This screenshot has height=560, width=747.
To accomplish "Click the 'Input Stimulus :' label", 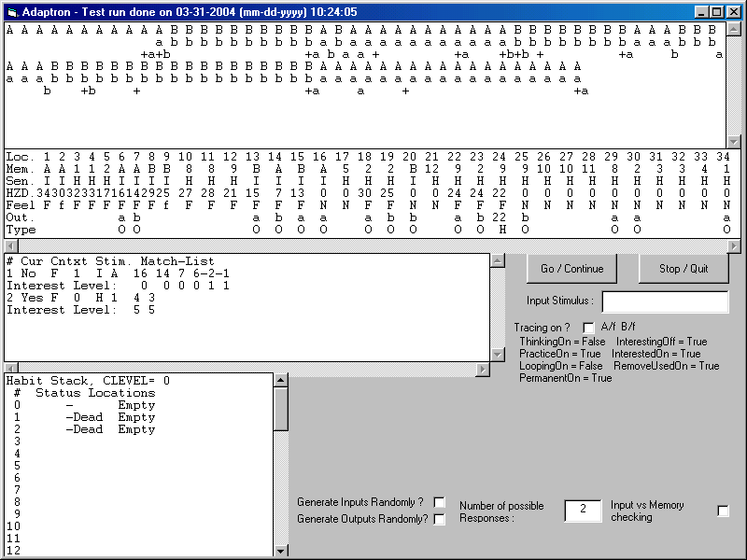I will (x=560, y=301).
